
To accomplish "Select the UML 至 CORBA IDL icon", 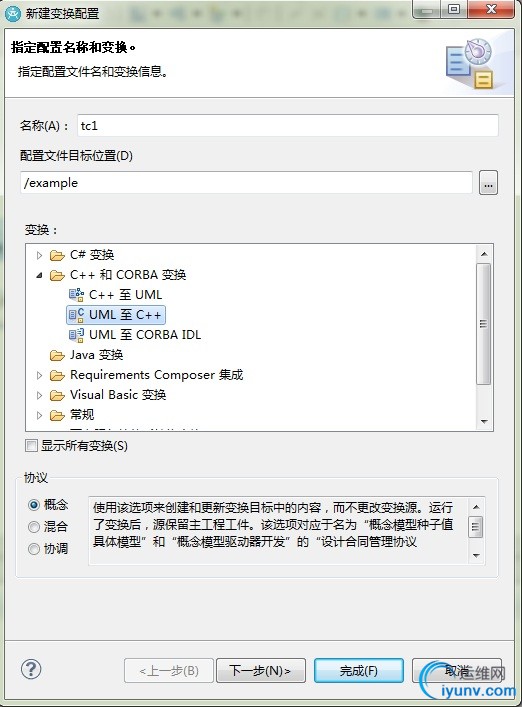I will point(76,335).
